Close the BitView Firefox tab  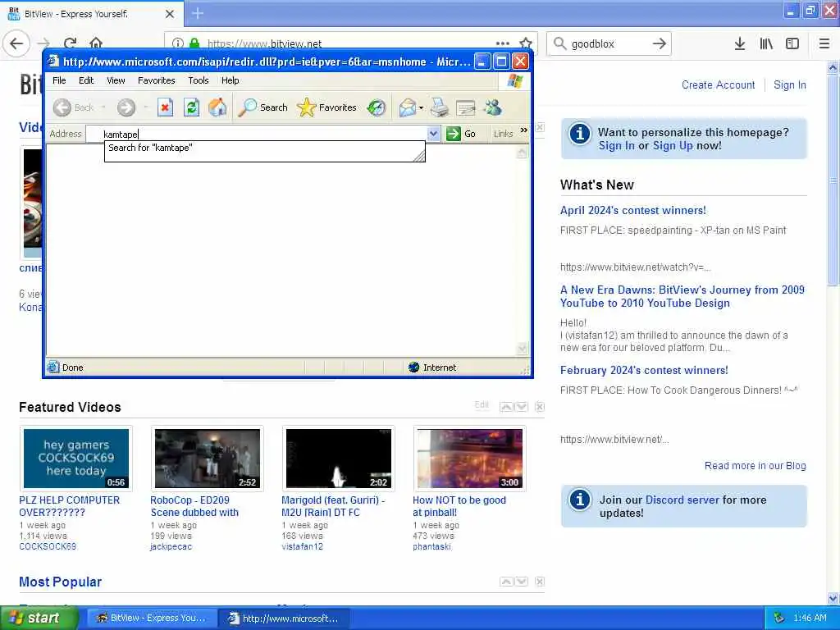[170, 14]
